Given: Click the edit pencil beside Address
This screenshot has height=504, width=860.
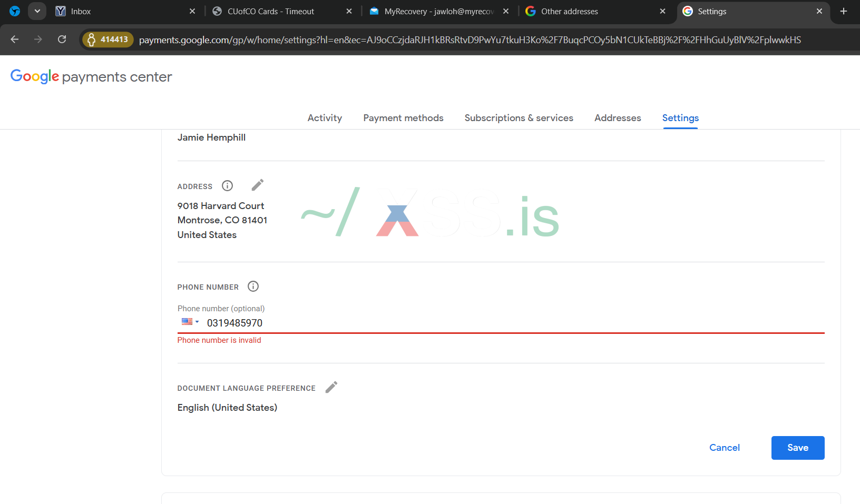Looking at the screenshot, I should 257,185.
